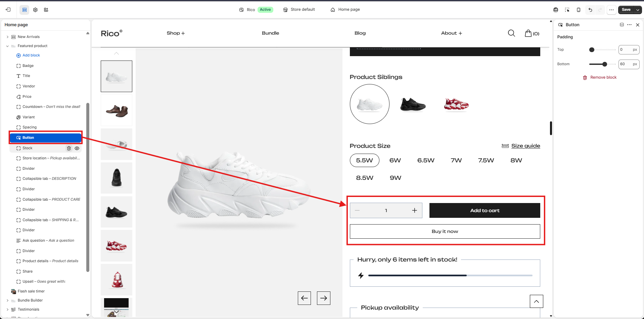This screenshot has height=319, width=644.
Task: Click the database icon in Button panel
Action: point(622,25)
